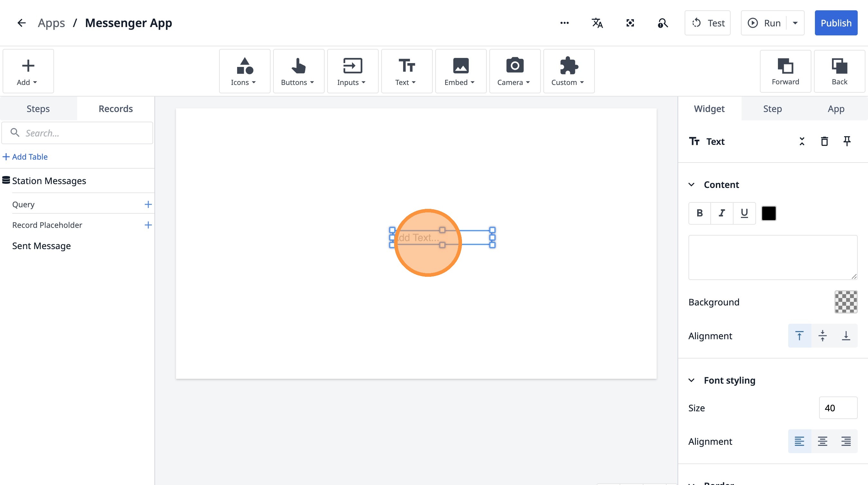
Task: Open the Run options dropdown arrow
Action: pyautogui.click(x=795, y=23)
